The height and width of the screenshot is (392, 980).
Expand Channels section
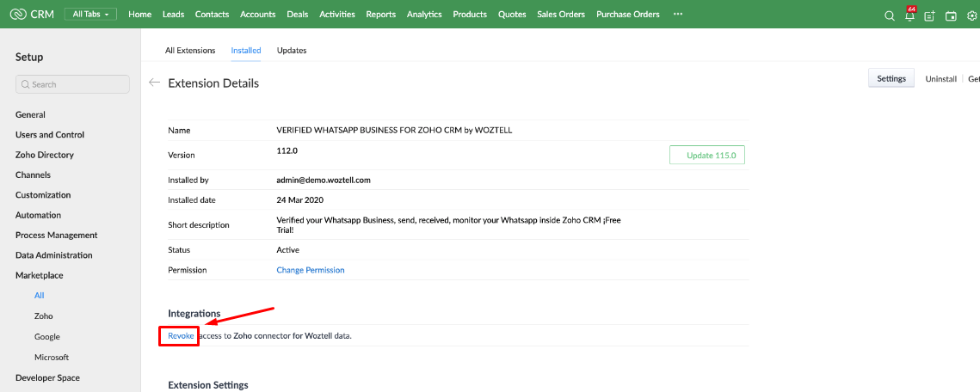(33, 175)
